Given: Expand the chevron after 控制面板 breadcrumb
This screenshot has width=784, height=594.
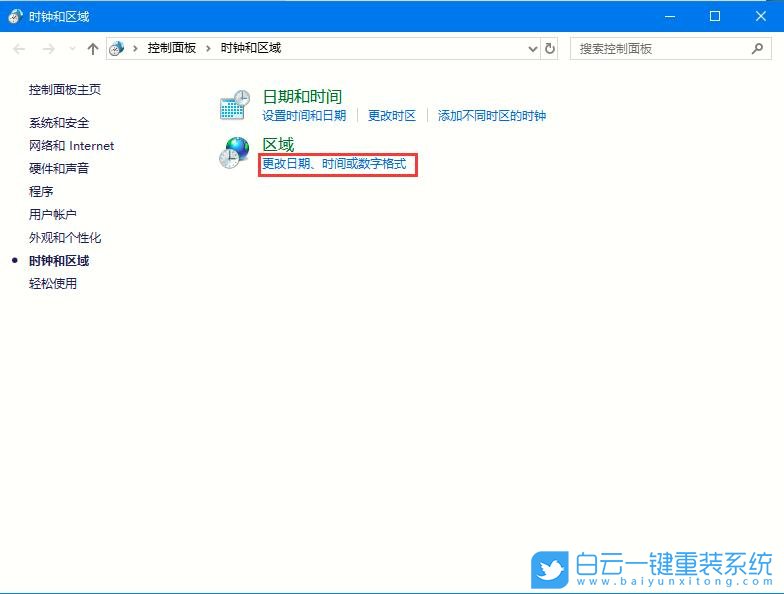Looking at the screenshot, I should click(208, 48).
